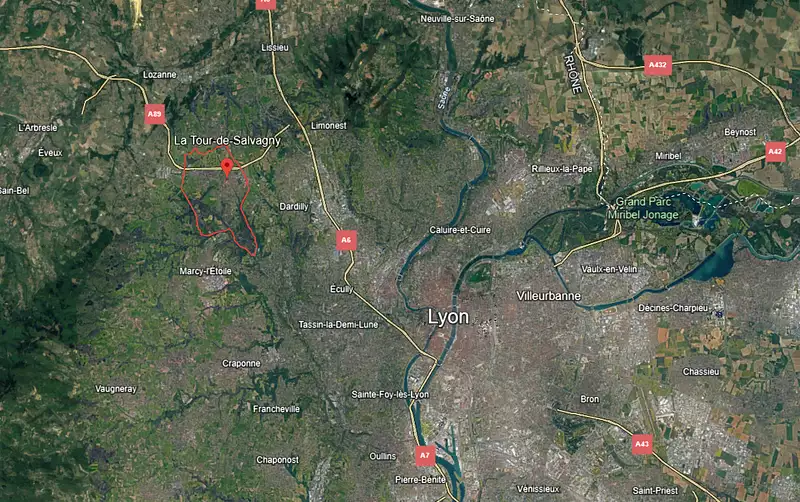Select the Vaugneray town label
Screen dimensions: 800x502
tap(116, 389)
